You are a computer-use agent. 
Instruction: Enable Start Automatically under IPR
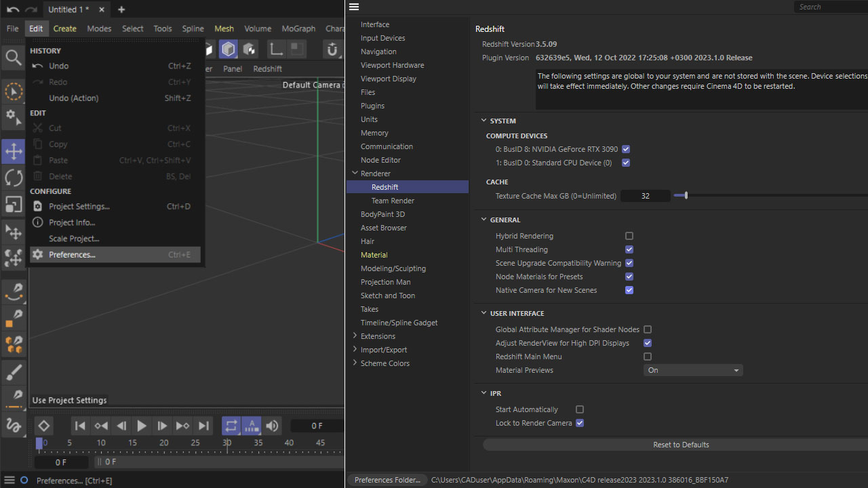click(x=580, y=409)
